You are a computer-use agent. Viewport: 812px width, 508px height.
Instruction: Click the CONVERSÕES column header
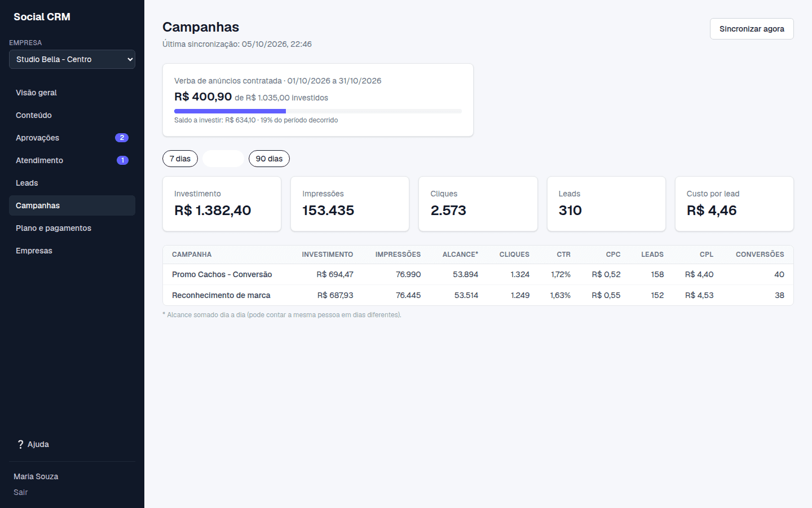[x=760, y=255]
